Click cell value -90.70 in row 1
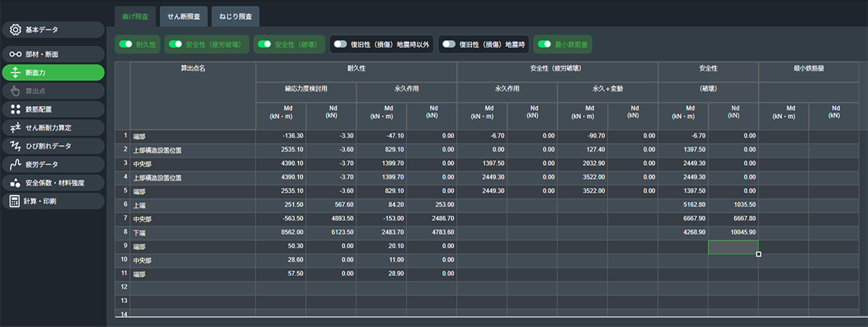Image resolution: width=868 pixels, height=327 pixels. [582, 136]
